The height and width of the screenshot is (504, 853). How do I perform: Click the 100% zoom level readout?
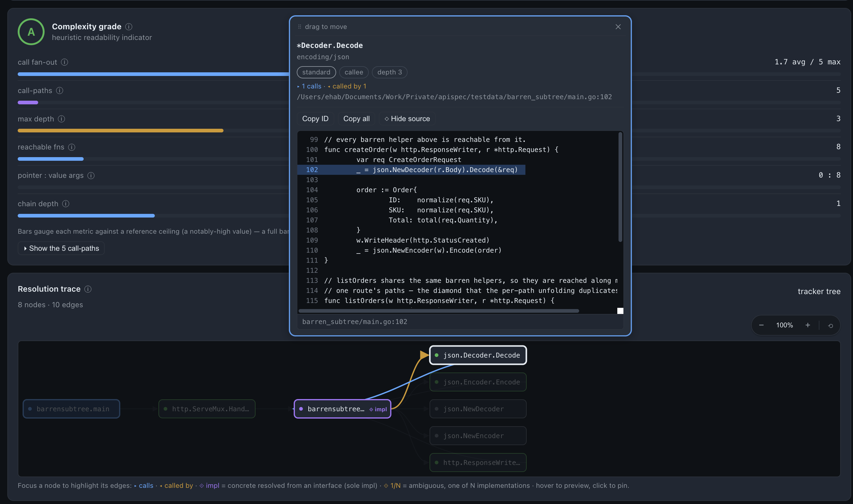click(784, 325)
